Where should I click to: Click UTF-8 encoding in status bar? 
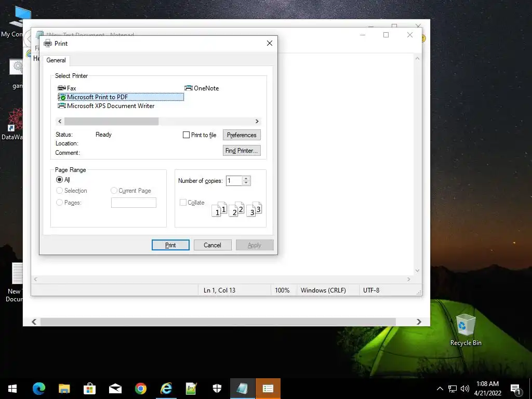pyautogui.click(x=371, y=290)
